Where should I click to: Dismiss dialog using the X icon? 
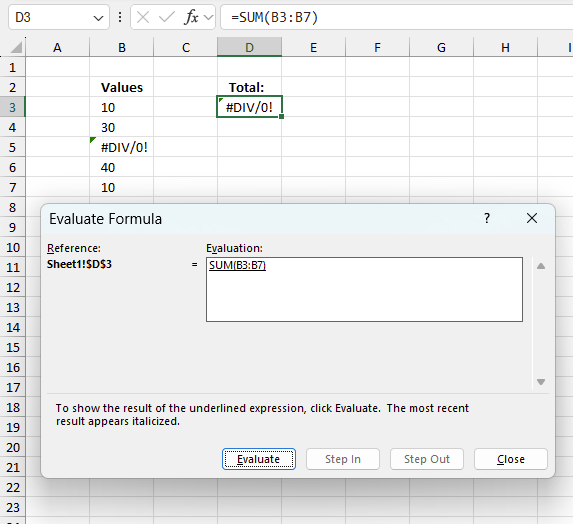[532, 218]
